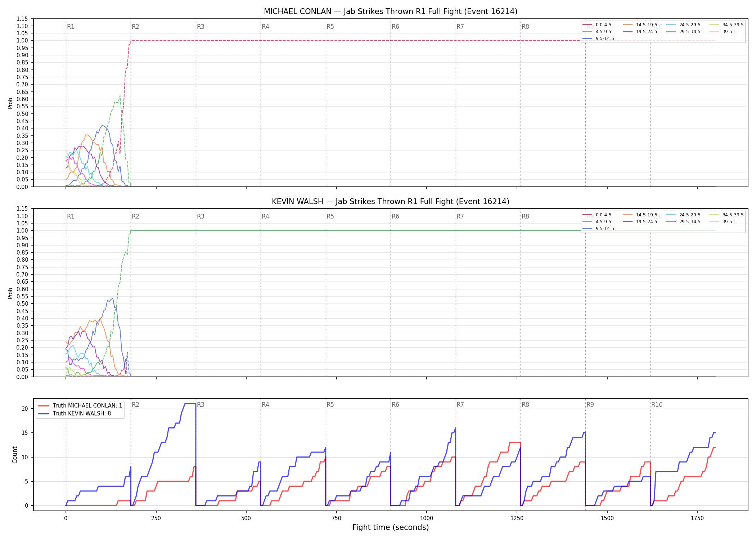
Task: Click the MICHAEL CONLAN chart title
Action: (x=391, y=12)
